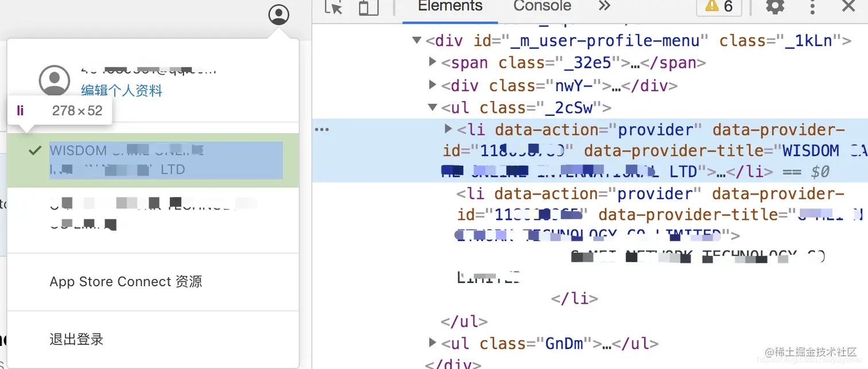868x369 pixels.
Task: Collapse the _m_user-profile-menu div node
Action: [x=417, y=41]
